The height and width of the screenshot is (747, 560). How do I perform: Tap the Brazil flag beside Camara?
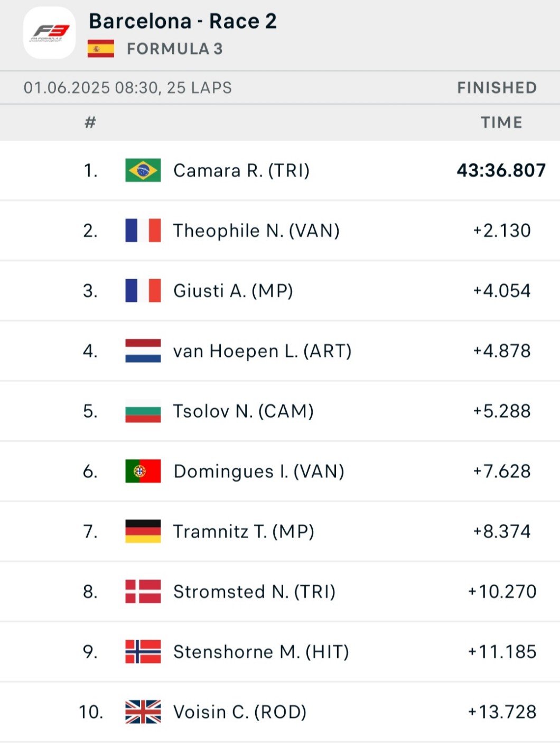point(143,170)
